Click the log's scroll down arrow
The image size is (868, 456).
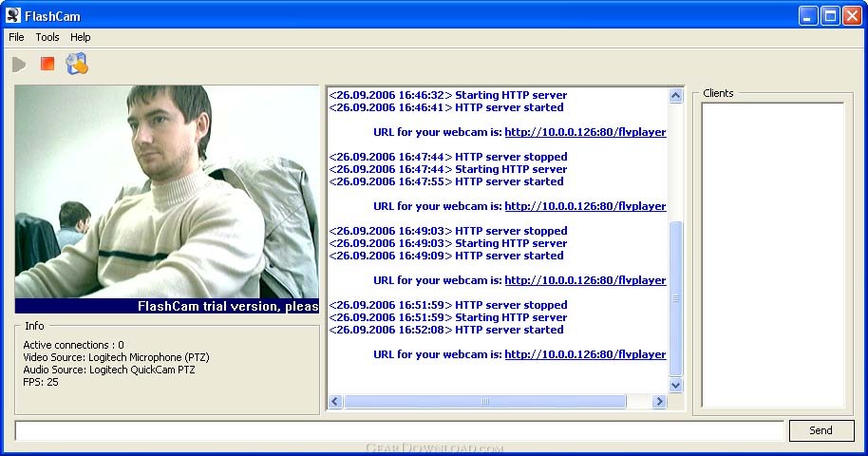click(675, 385)
